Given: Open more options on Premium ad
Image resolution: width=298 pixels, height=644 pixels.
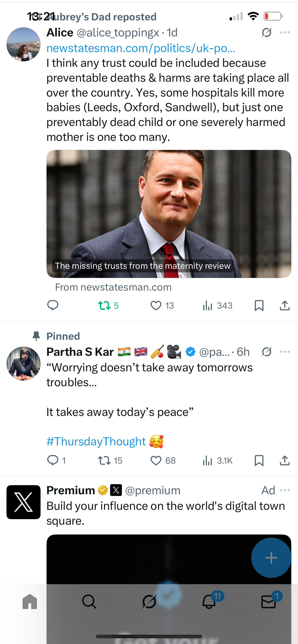Looking at the screenshot, I should point(285,490).
